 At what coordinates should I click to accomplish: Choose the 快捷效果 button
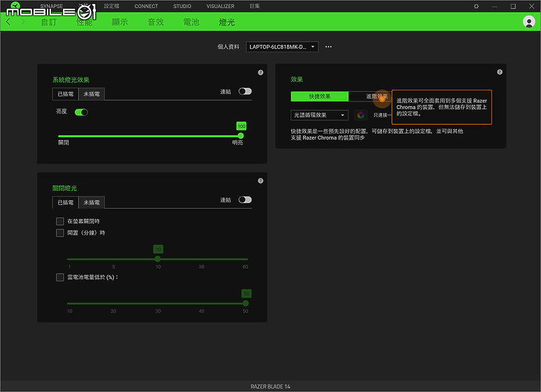[x=320, y=96]
